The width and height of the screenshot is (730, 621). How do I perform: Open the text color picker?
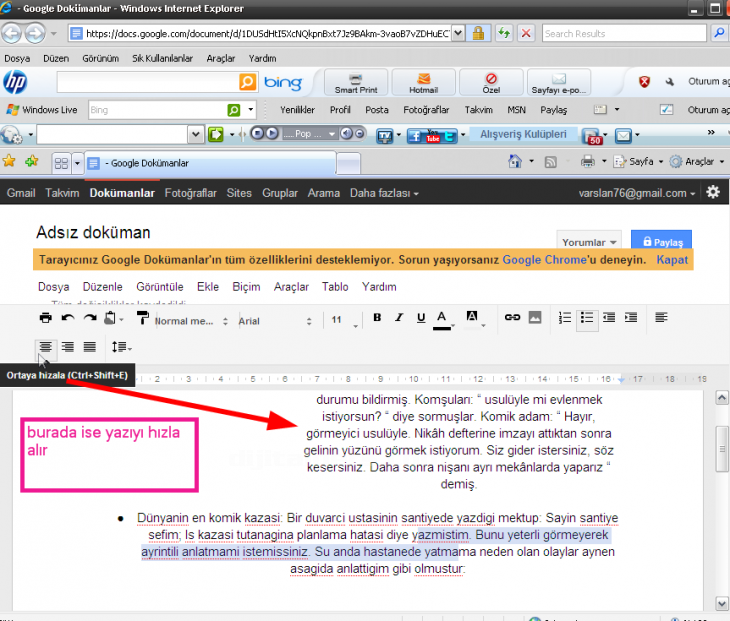pos(443,318)
